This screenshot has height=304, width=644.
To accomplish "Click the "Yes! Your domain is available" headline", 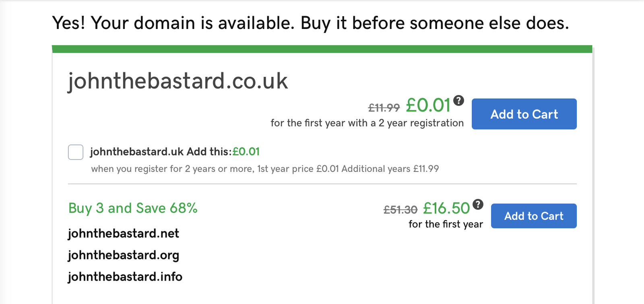I will (x=310, y=23).
